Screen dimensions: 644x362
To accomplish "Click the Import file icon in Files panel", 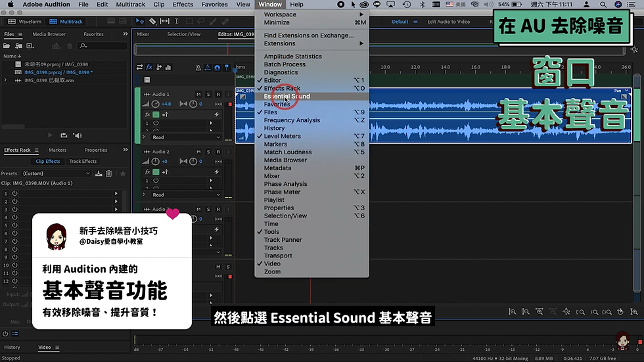I will pos(18,46).
